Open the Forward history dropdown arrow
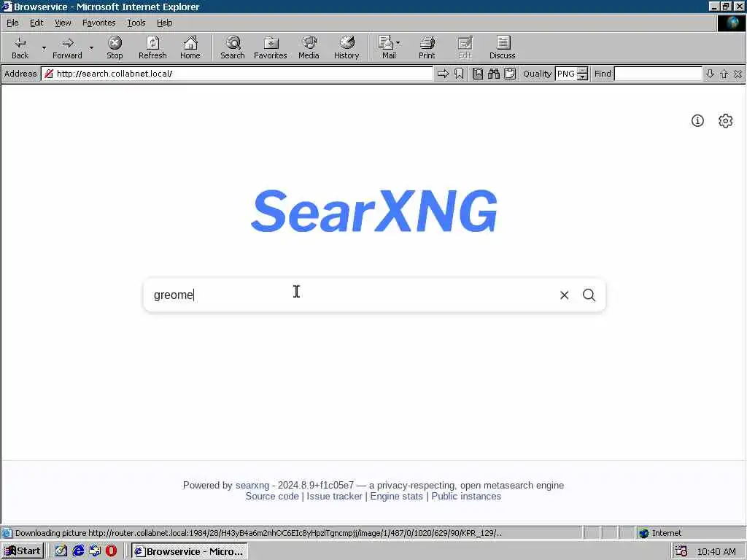 (91, 47)
